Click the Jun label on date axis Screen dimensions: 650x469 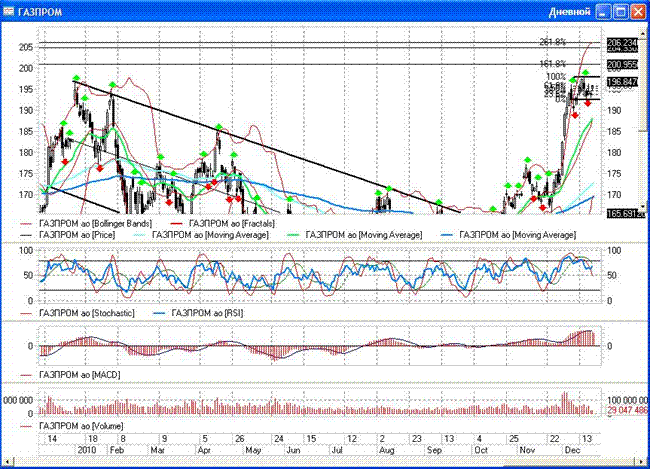point(293,450)
